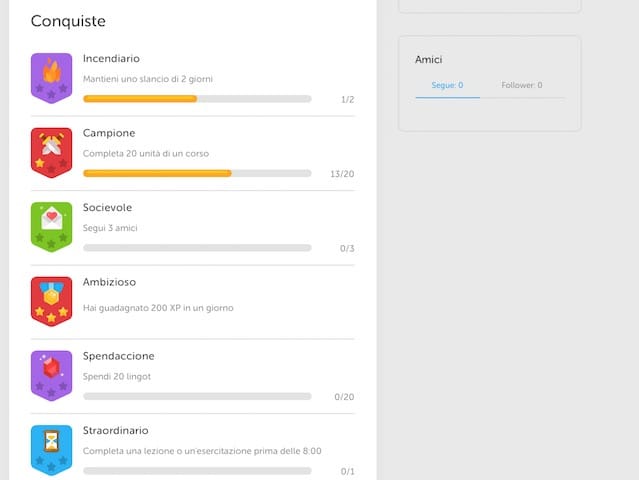Select the Straordinario hourglass badge icon
Image resolution: width=639 pixels, height=480 pixels.
(51, 448)
